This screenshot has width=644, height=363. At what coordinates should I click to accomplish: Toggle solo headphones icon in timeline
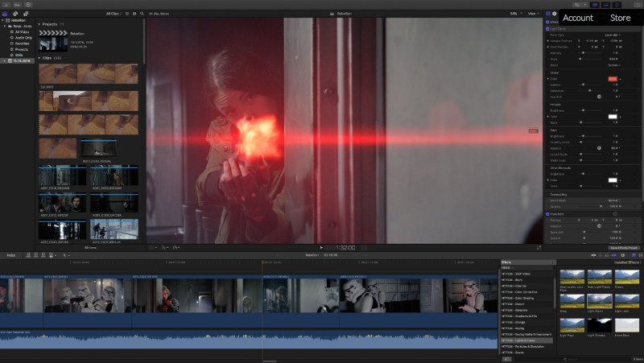pos(607,255)
